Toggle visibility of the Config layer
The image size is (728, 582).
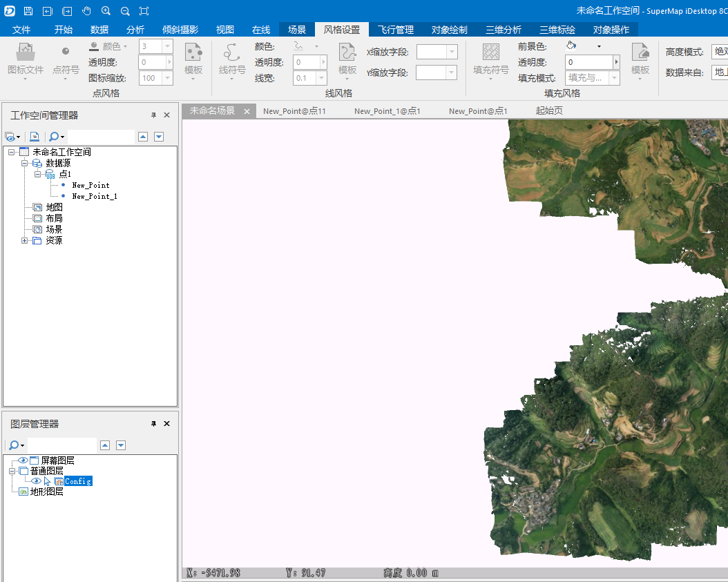[x=36, y=481]
